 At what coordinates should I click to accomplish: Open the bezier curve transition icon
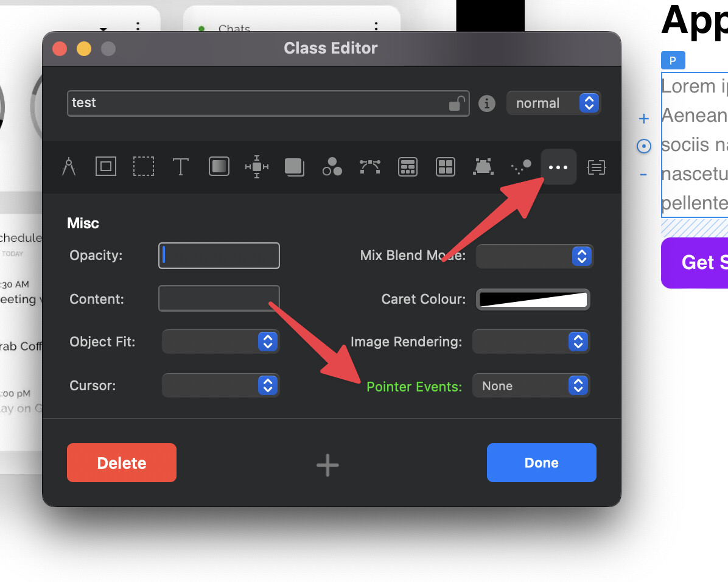(370, 166)
